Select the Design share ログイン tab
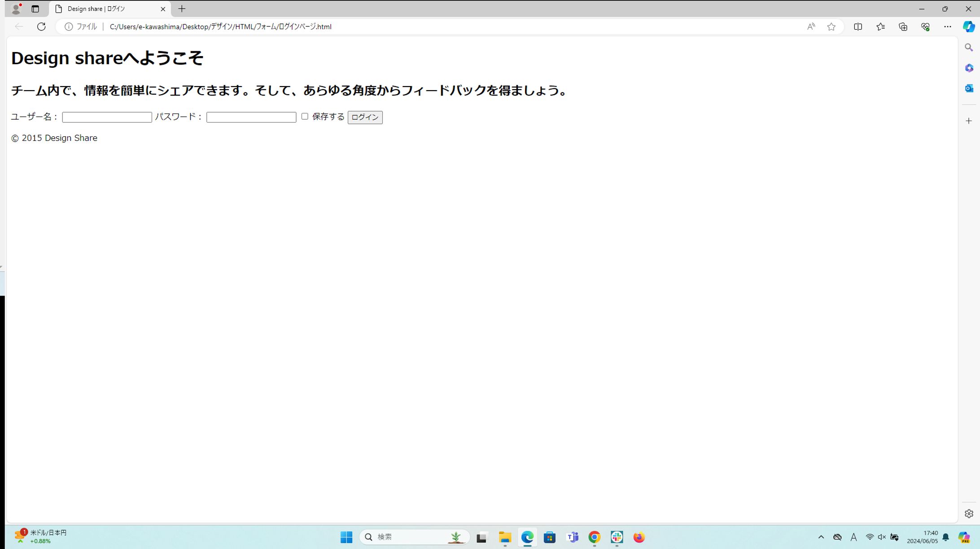Screen dimensions: 980x549 click(x=108, y=9)
